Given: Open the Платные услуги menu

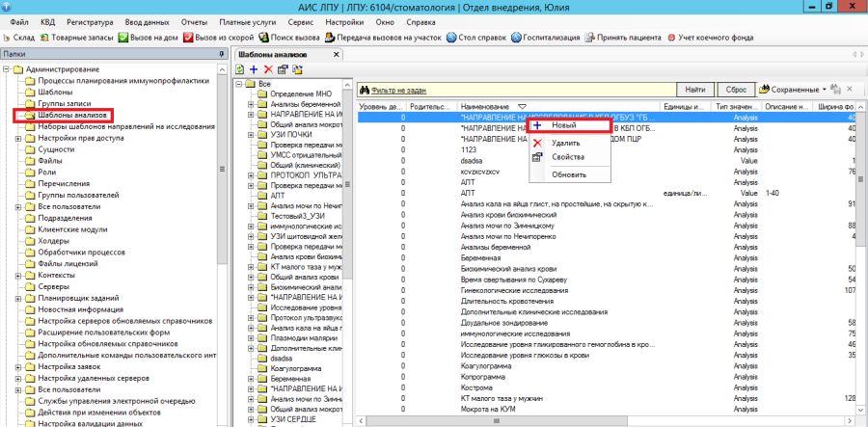Looking at the screenshot, I should (248, 22).
